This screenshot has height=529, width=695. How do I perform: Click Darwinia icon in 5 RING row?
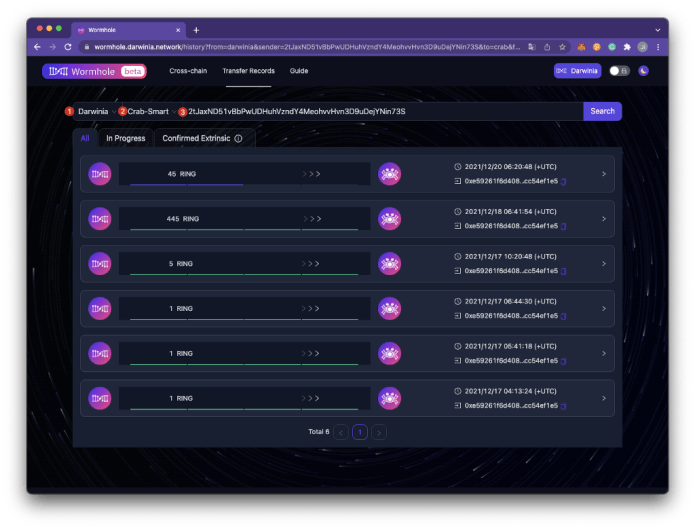pos(100,263)
